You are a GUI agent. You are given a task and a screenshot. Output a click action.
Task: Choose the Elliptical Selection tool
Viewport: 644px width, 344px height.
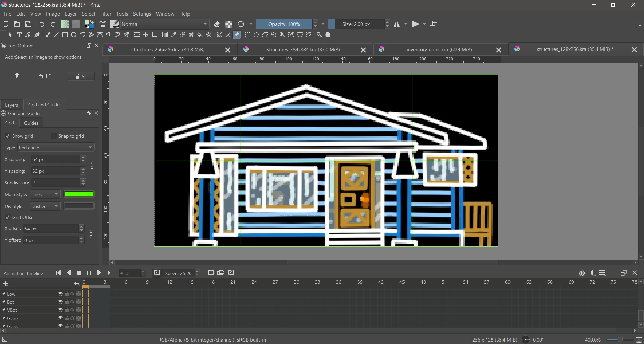click(x=256, y=35)
